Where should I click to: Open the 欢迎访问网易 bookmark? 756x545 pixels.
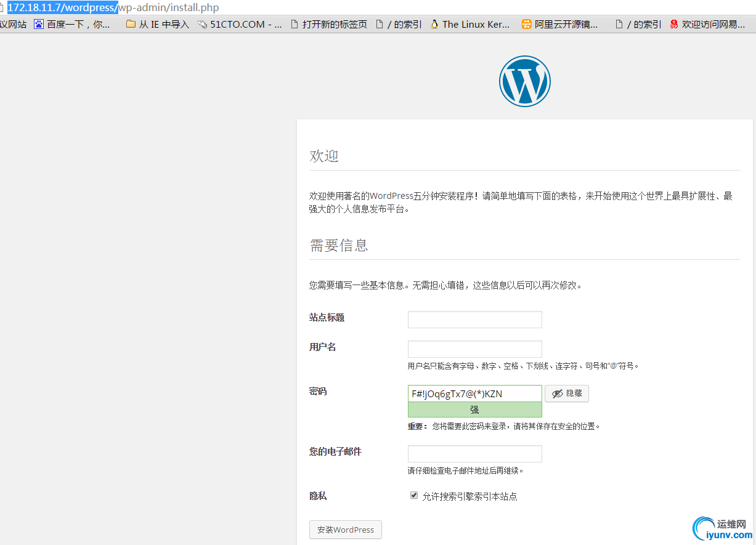click(x=707, y=25)
